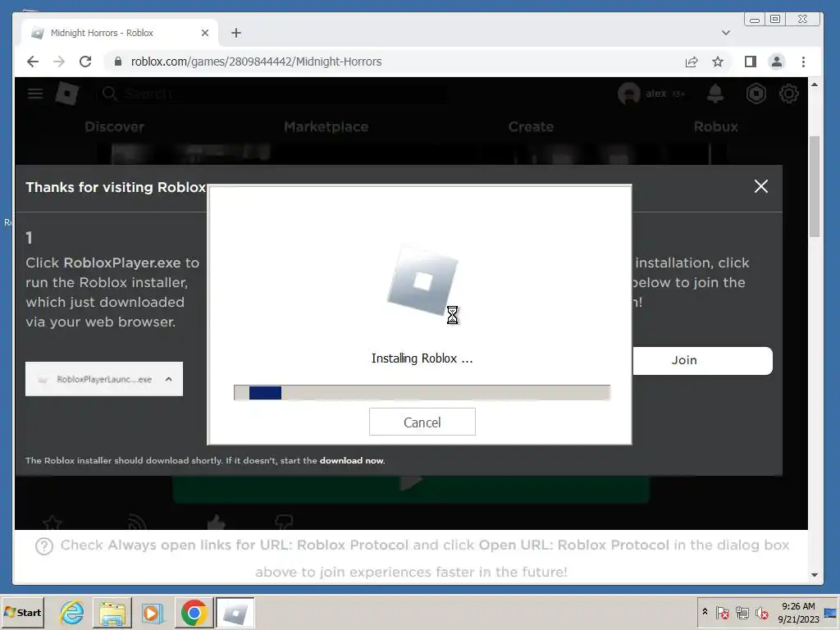Click the address bar URL

tap(256, 62)
